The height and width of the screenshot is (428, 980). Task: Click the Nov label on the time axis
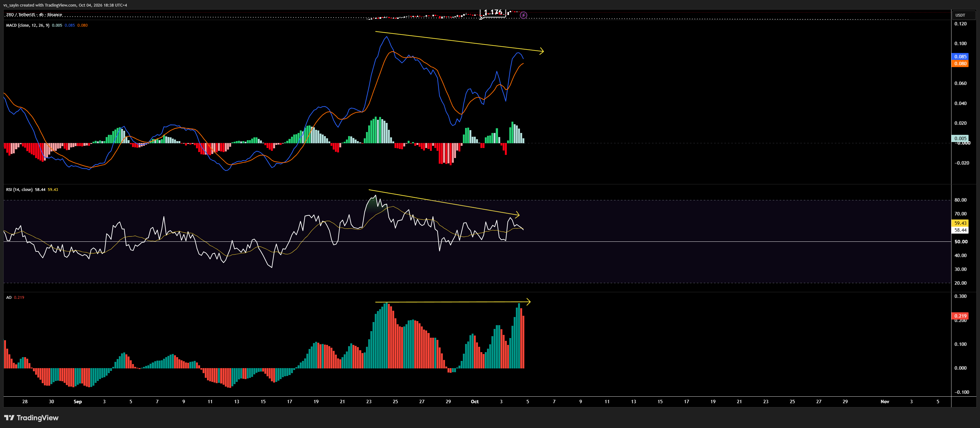(885, 401)
